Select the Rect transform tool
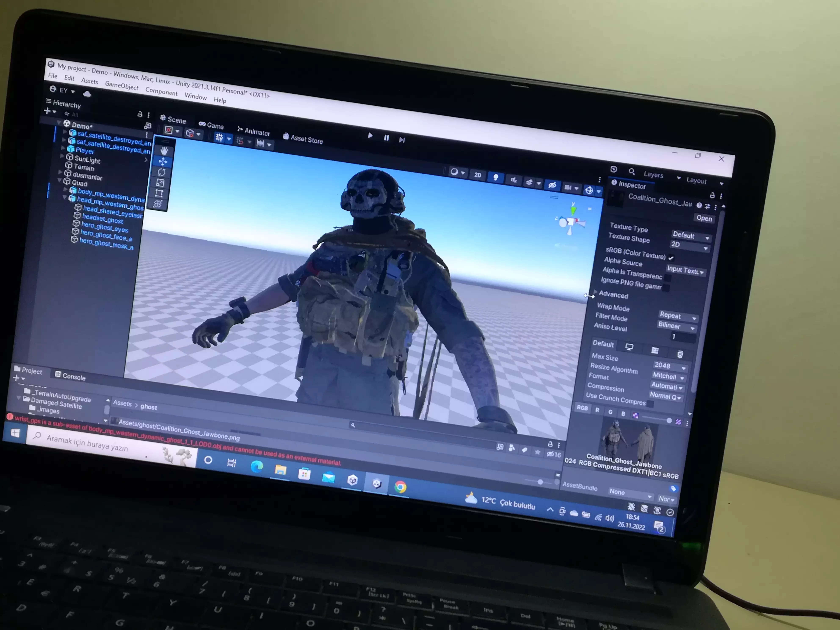 pos(159,193)
